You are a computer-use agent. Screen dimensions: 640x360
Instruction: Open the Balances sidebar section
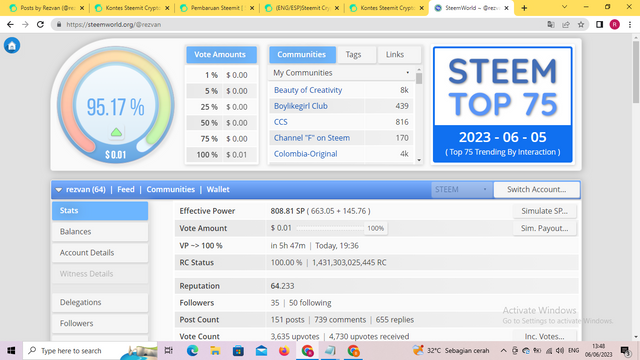coord(100,232)
